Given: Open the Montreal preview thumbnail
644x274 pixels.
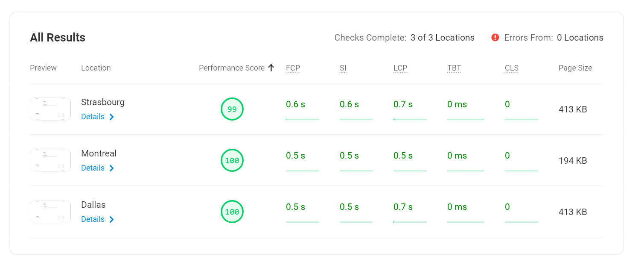Looking at the screenshot, I should (x=50, y=160).
